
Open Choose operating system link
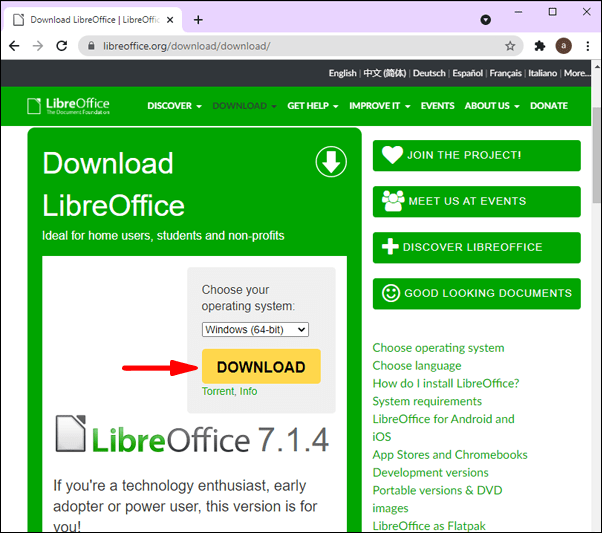[x=438, y=348]
